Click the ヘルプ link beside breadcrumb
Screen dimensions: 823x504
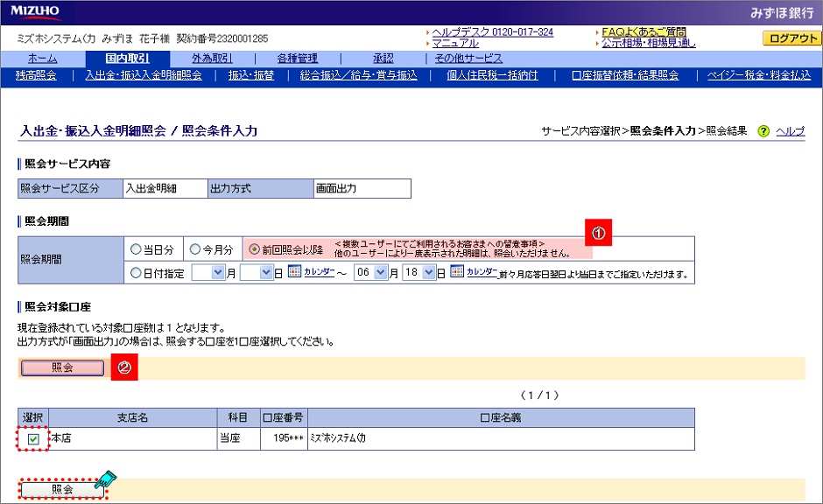[x=790, y=131]
